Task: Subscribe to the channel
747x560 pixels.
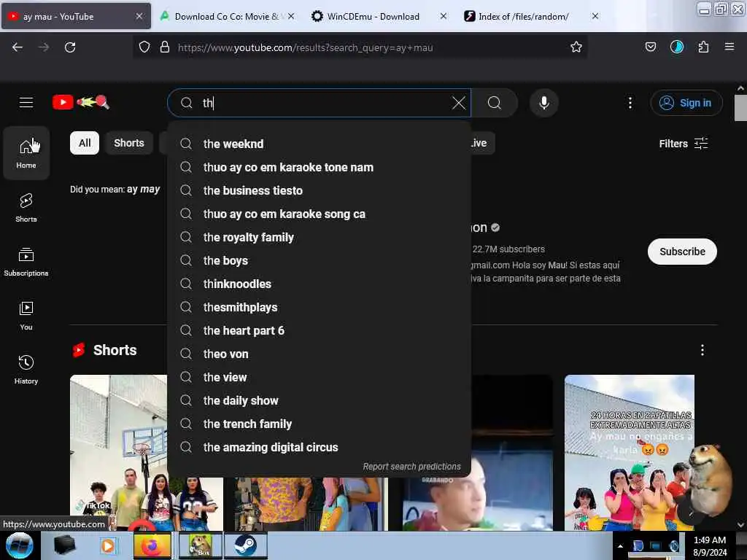Action: pos(682,252)
